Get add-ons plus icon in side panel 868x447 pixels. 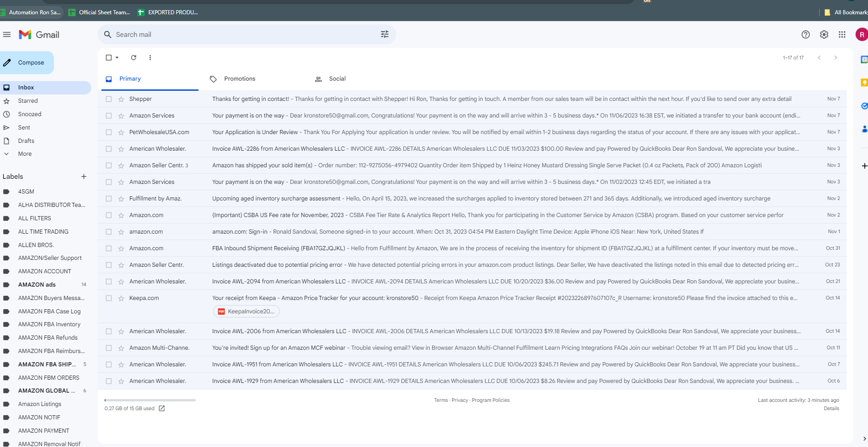[x=864, y=166]
